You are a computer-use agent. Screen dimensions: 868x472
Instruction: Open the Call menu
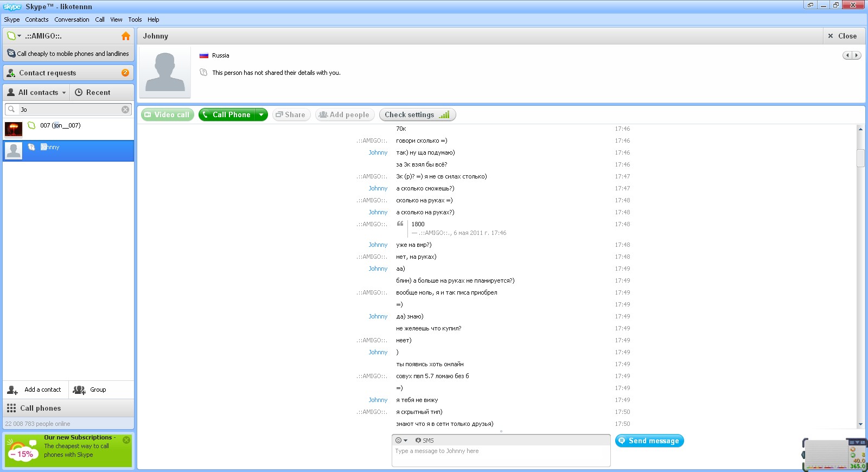(x=100, y=20)
